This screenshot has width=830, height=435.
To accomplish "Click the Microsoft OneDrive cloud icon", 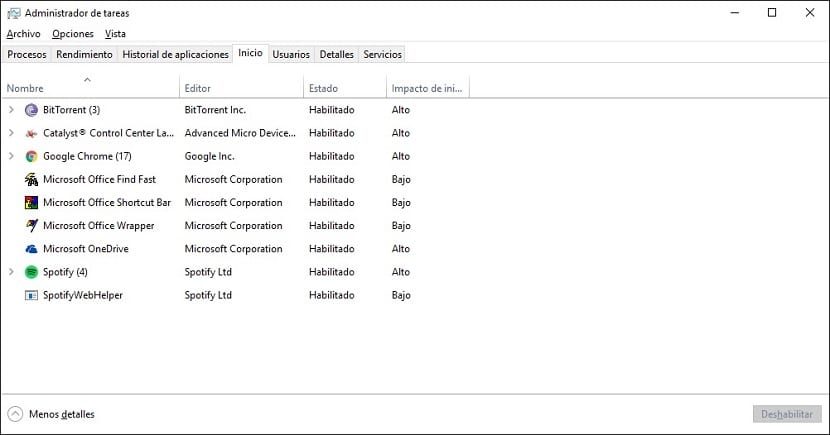I will pyautogui.click(x=32, y=249).
